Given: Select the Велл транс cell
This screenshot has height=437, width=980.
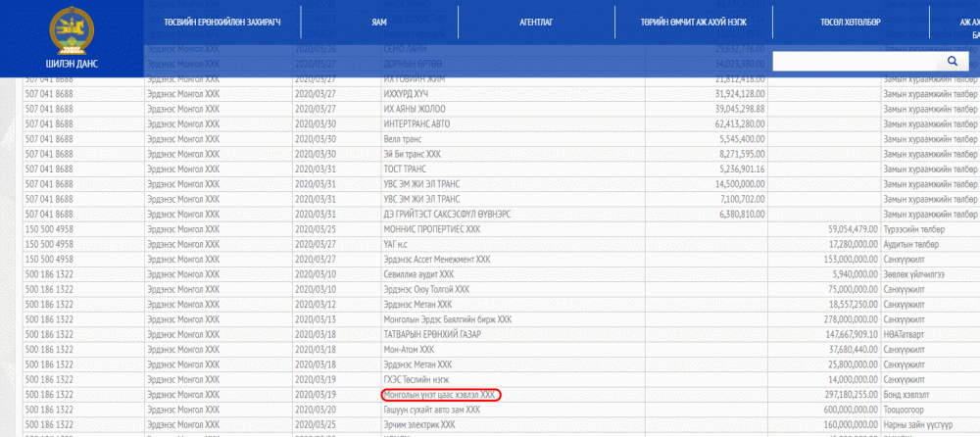Looking at the screenshot, I should 513,139.
